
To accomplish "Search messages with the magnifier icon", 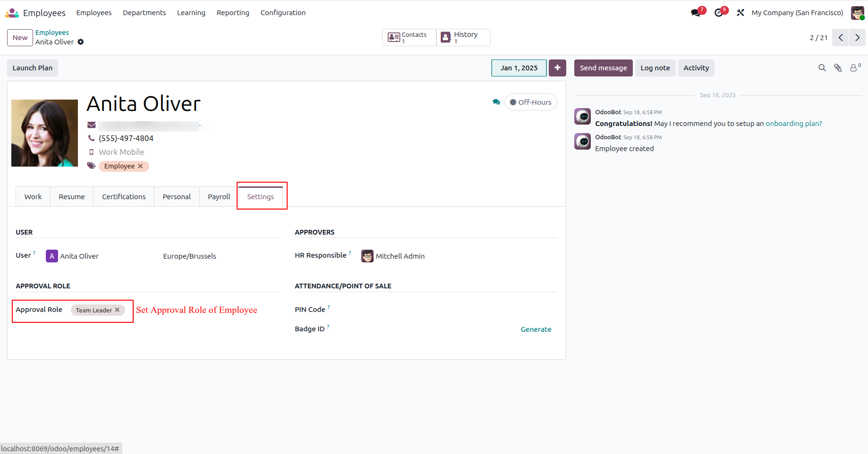I will (x=822, y=68).
